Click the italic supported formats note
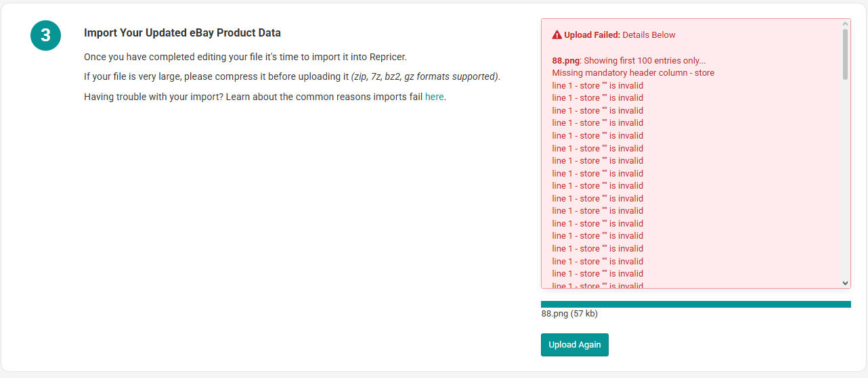Viewport: 868px width, 378px height. pyautogui.click(x=425, y=76)
